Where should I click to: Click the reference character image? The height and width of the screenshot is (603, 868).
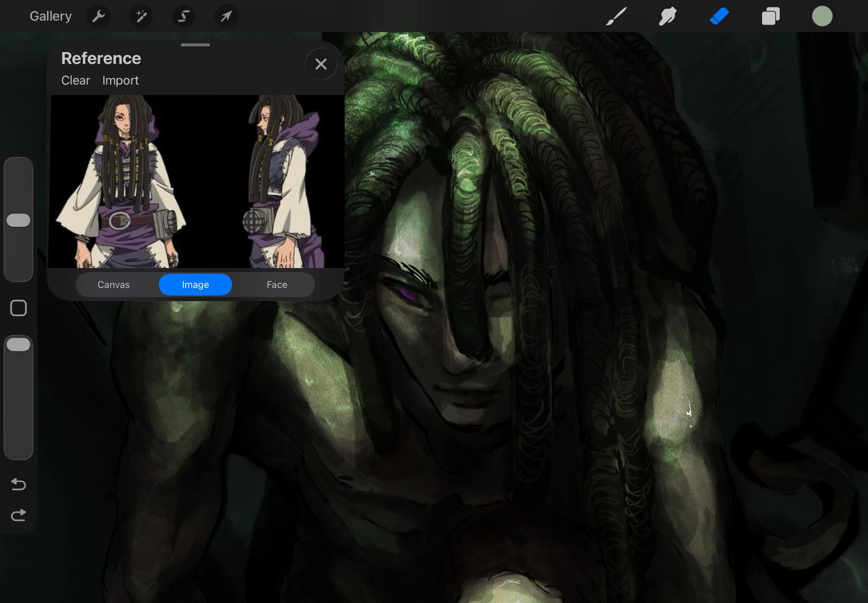196,181
